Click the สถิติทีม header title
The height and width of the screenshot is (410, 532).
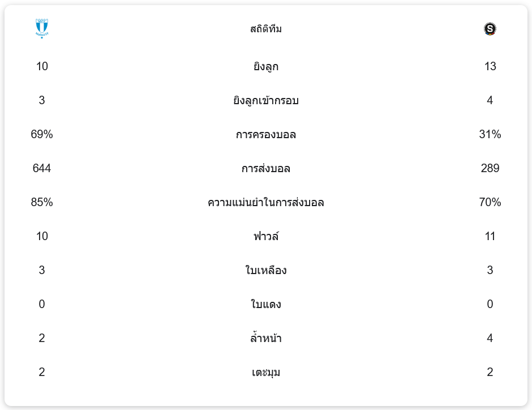point(266,29)
